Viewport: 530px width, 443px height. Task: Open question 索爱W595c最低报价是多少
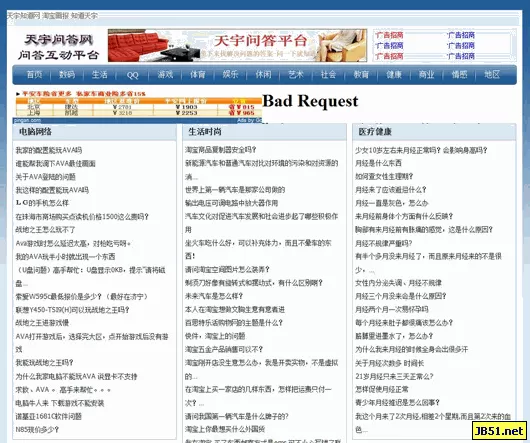82,297
